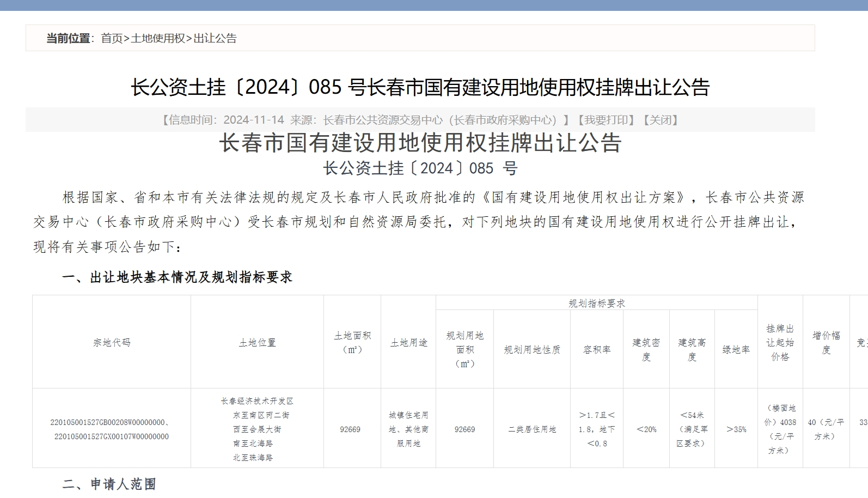The height and width of the screenshot is (498, 868).
Task: Click the land use cell 城镇住宅用地、其他商服用地
Action: (408, 429)
